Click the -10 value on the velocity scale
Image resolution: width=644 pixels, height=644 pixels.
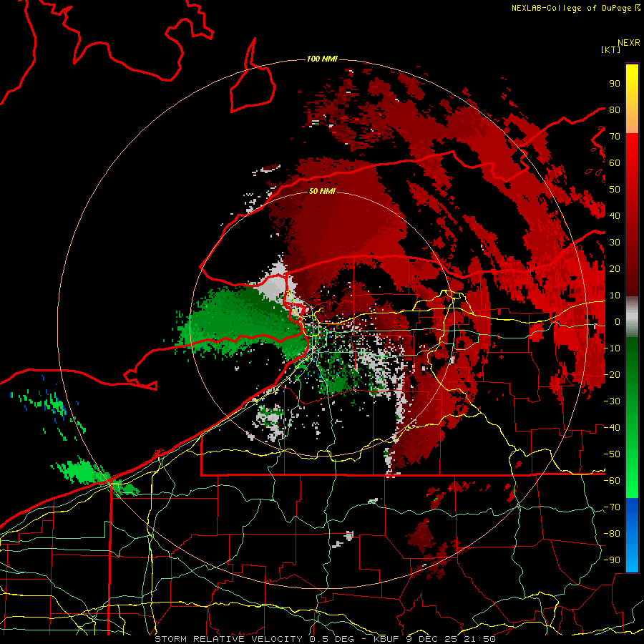(x=612, y=348)
